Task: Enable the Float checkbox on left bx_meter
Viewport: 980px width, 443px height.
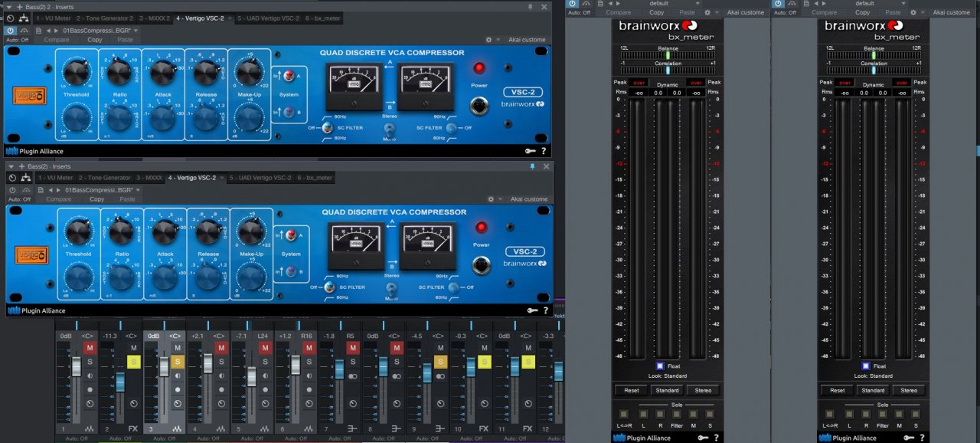Action: [x=660, y=366]
